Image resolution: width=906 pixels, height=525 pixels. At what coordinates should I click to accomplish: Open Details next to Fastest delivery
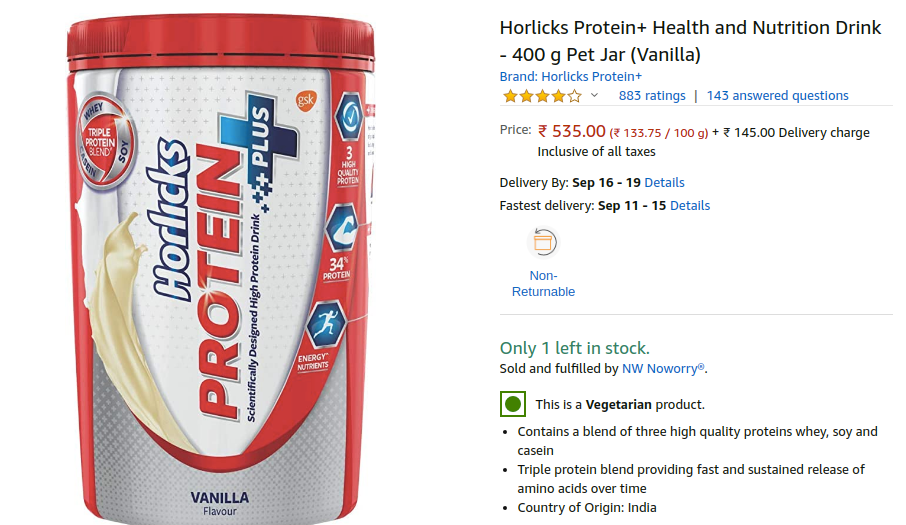(690, 206)
